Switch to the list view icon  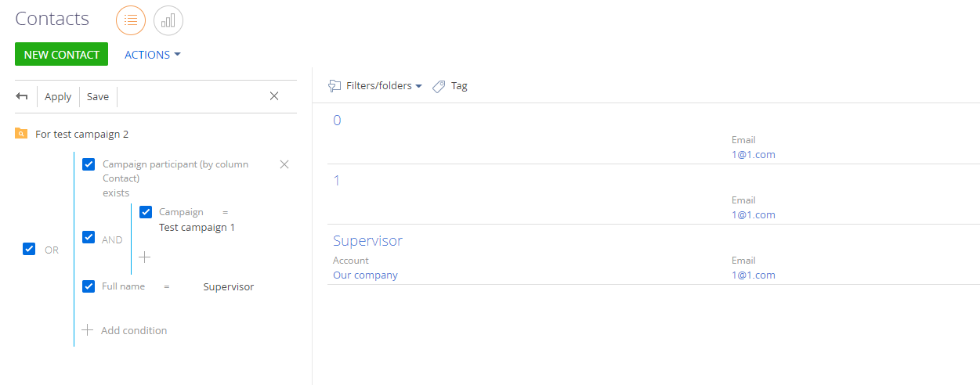click(x=131, y=20)
